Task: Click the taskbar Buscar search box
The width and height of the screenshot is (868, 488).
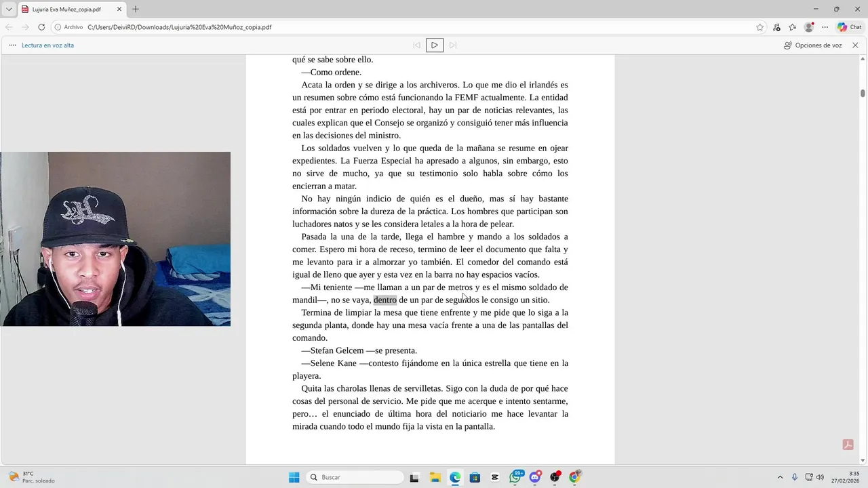Action: [355, 477]
